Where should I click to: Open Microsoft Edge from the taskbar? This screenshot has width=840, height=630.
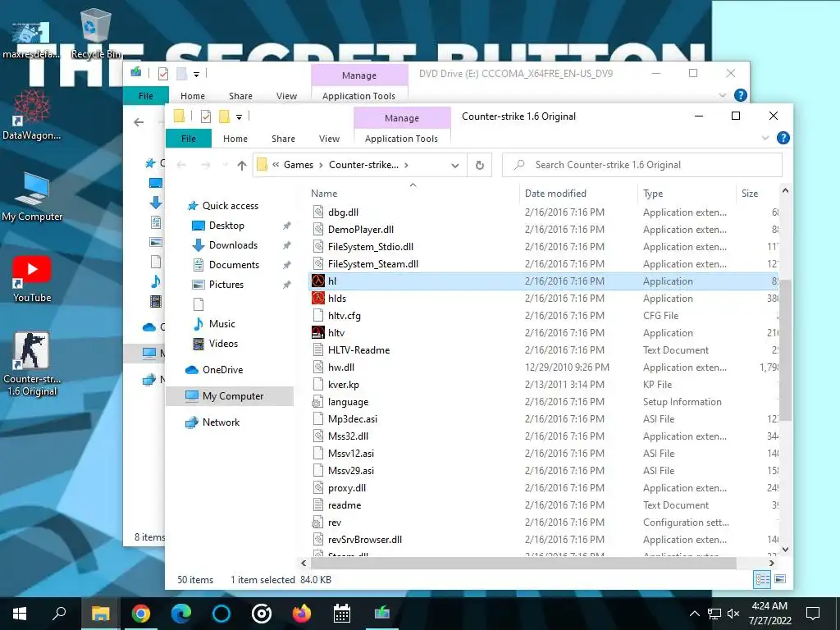(181, 613)
